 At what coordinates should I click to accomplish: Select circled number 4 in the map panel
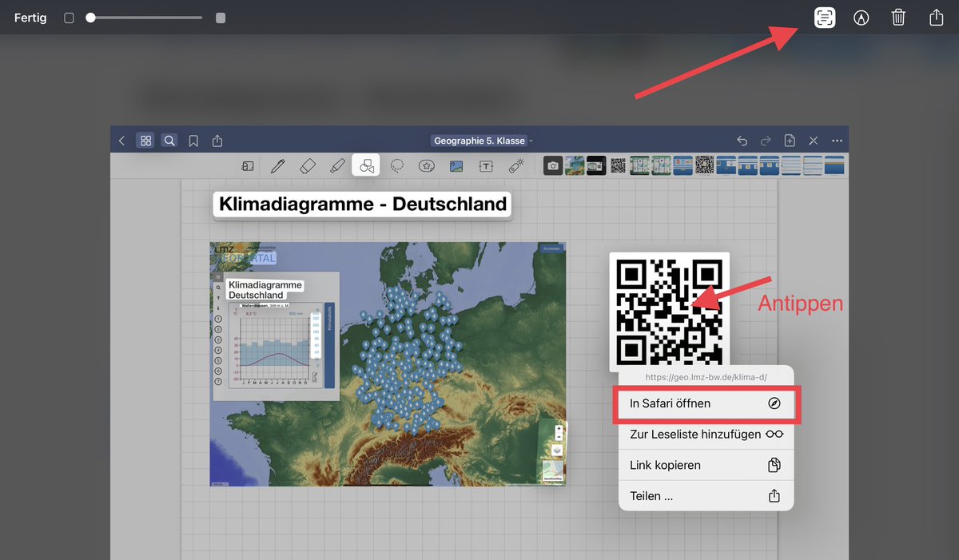[x=218, y=350]
